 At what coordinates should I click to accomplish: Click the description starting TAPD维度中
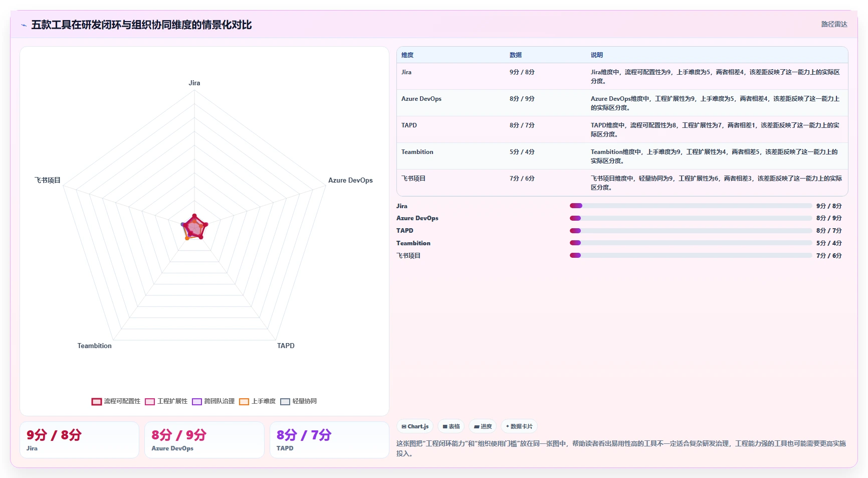point(716,130)
